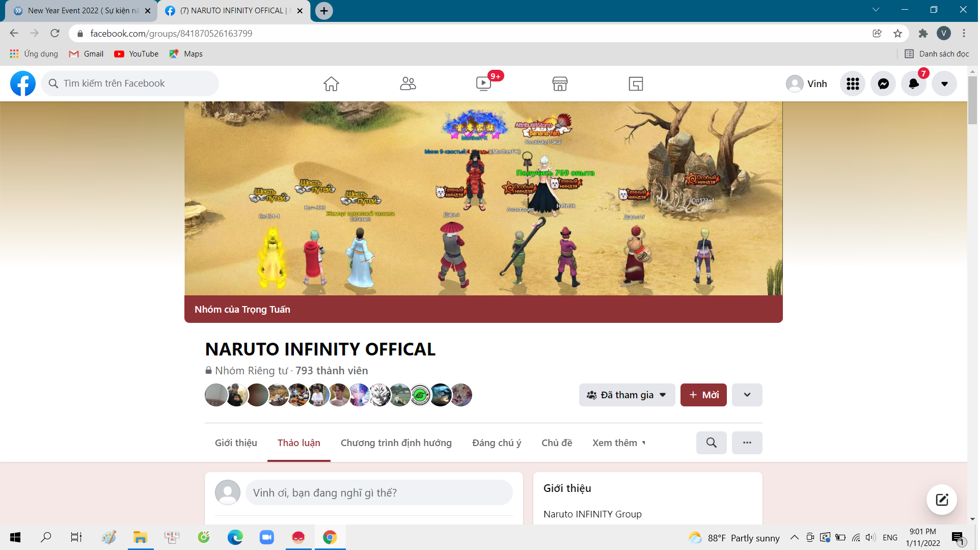Go to Facebook Home feed icon

331,84
